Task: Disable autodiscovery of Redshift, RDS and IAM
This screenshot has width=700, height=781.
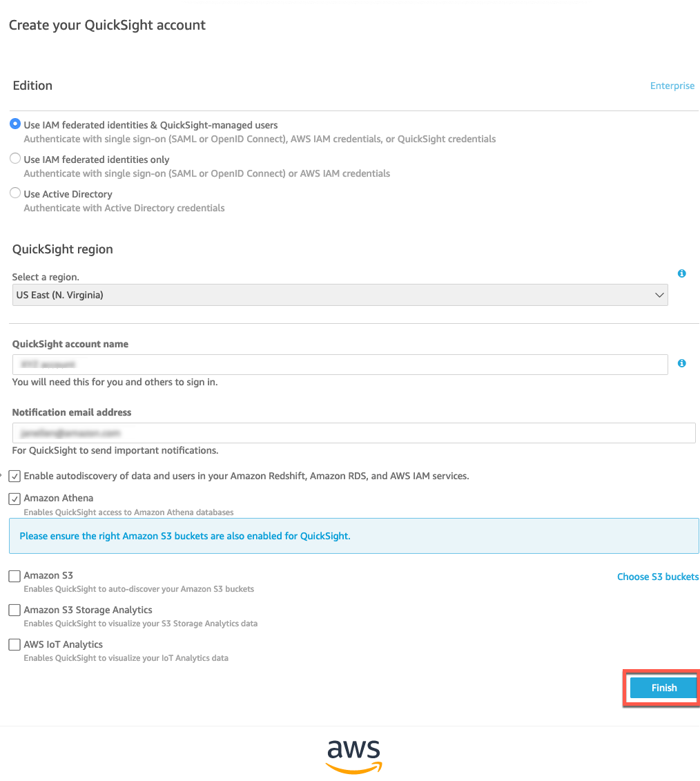Action: point(14,475)
